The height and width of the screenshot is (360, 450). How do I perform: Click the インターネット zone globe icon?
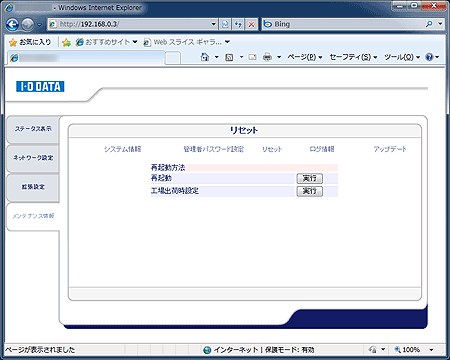coord(207,350)
